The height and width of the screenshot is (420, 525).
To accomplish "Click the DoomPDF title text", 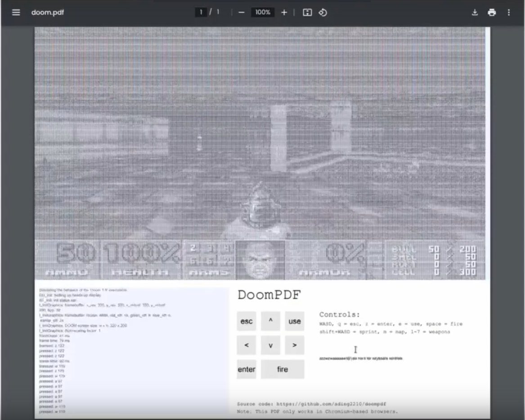I will 269,295.
